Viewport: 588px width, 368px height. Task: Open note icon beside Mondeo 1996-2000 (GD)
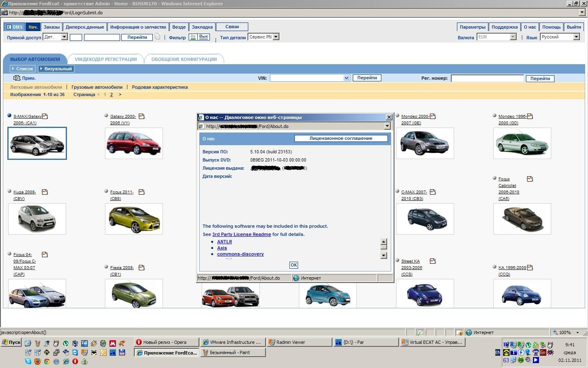(x=530, y=116)
